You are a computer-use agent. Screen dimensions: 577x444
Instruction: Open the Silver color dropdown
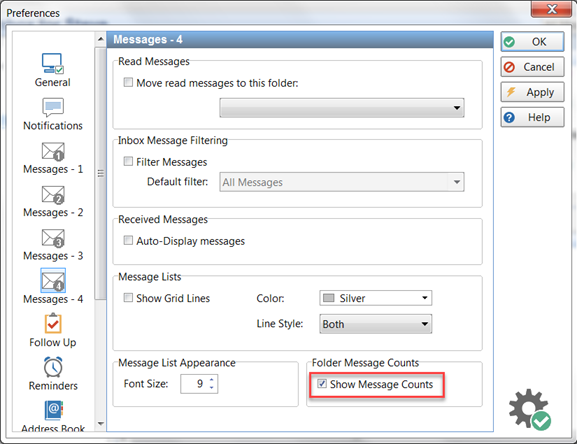376,298
